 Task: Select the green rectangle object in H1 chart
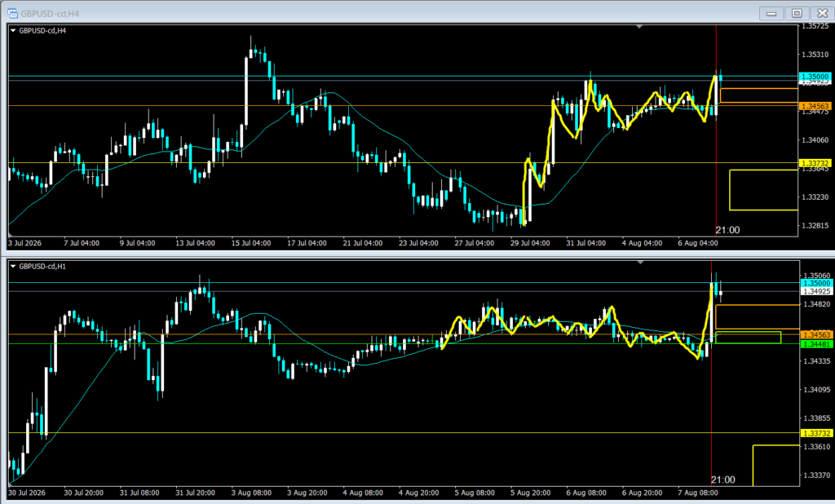(749, 338)
